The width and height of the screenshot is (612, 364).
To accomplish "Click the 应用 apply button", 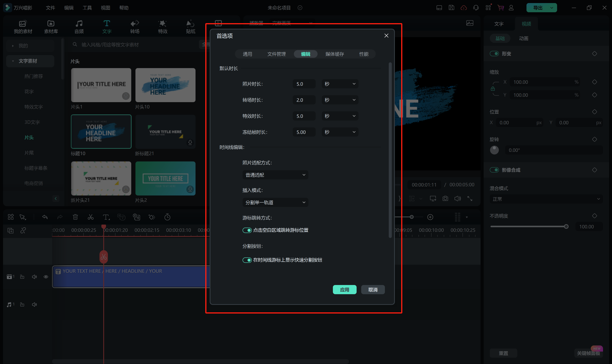I will pos(344,290).
